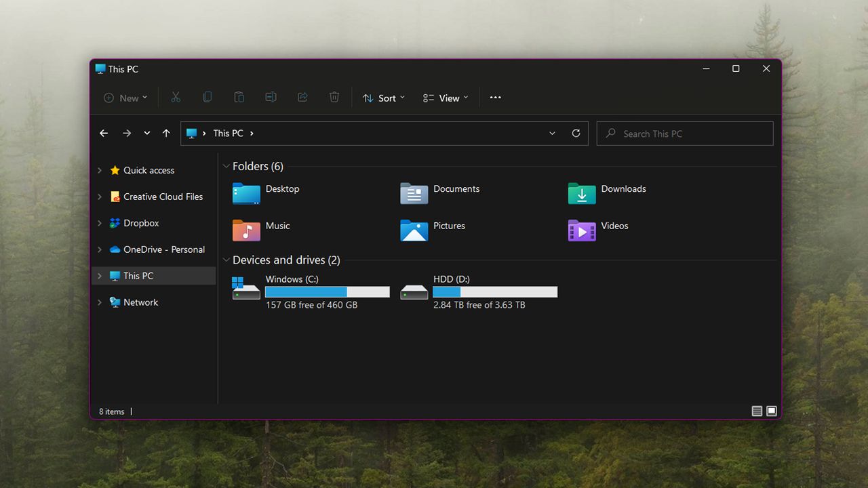Viewport: 868px width, 488px height.
Task: Click the Cut scissors icon
Action: point(176,98)
